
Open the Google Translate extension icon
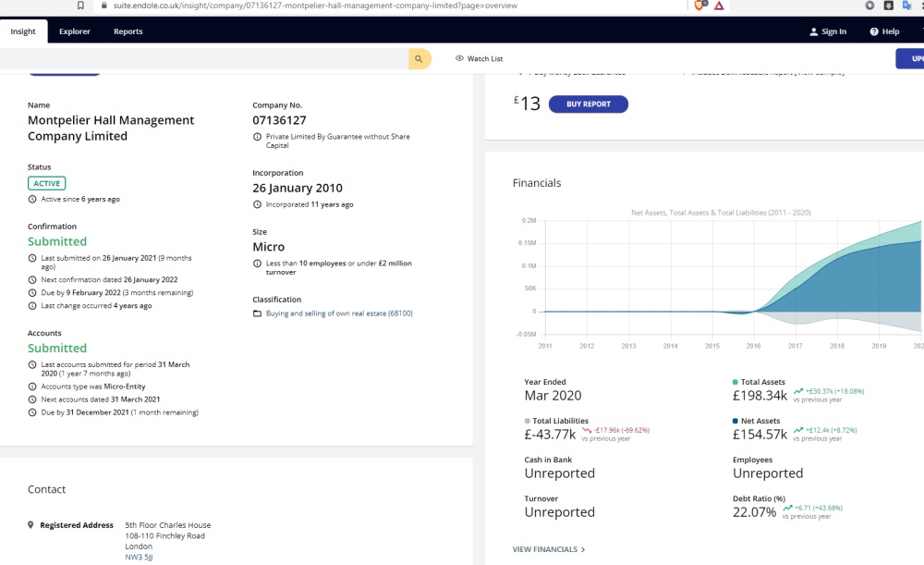[906, 6]
